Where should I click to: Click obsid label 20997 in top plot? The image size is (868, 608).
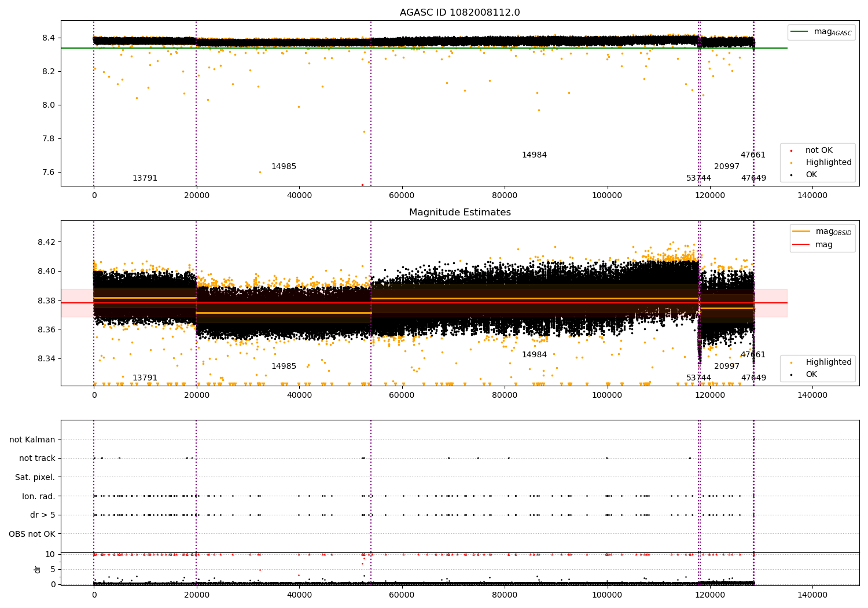[x=727, y=167]
